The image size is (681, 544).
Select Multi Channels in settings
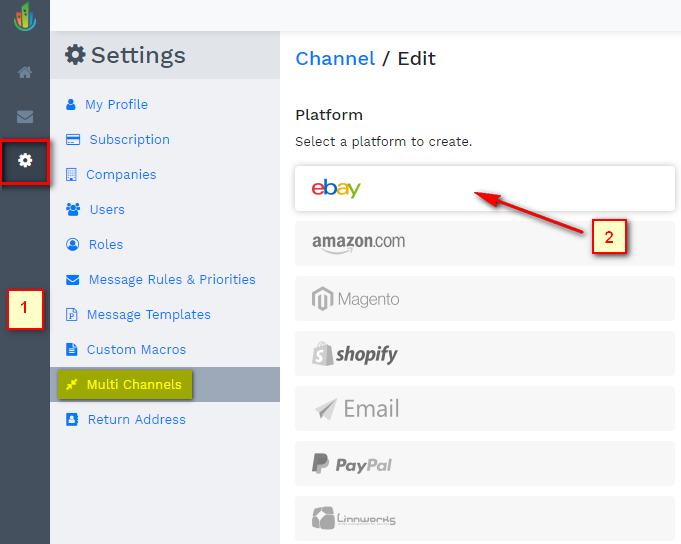coord(134,385)
